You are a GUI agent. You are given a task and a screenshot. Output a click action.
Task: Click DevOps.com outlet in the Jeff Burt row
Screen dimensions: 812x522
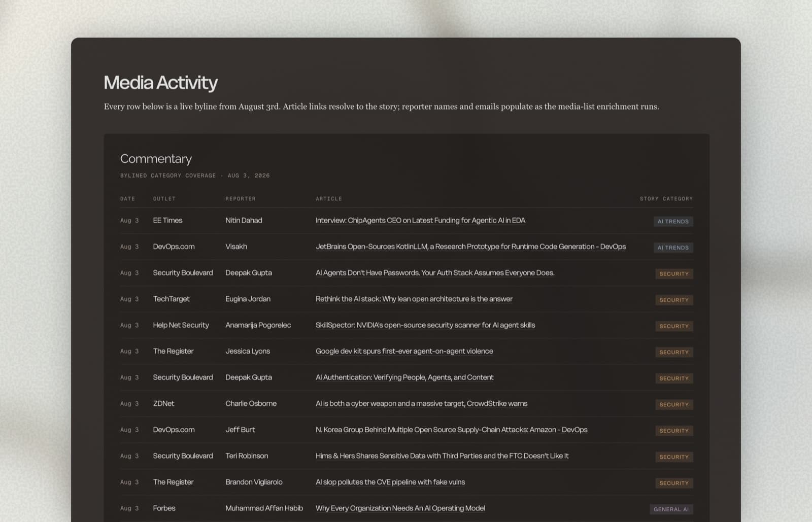point(174,430)
